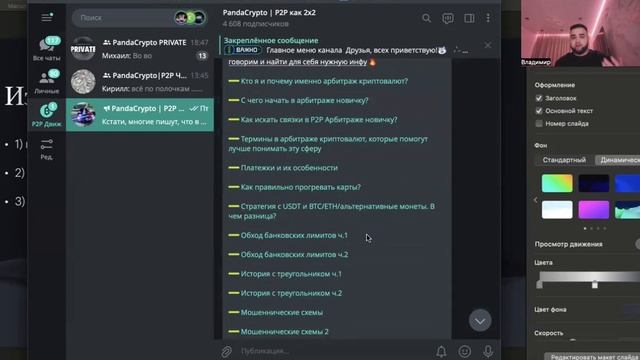Open the Личные folder

47,82
